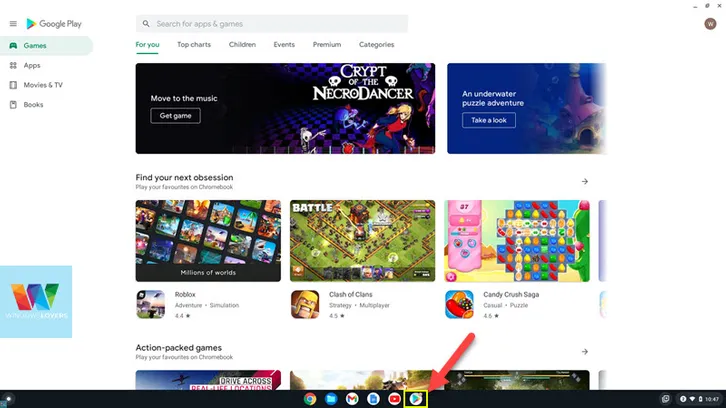
Task: Open YouTube from the shelf
Action: (394, 399)
